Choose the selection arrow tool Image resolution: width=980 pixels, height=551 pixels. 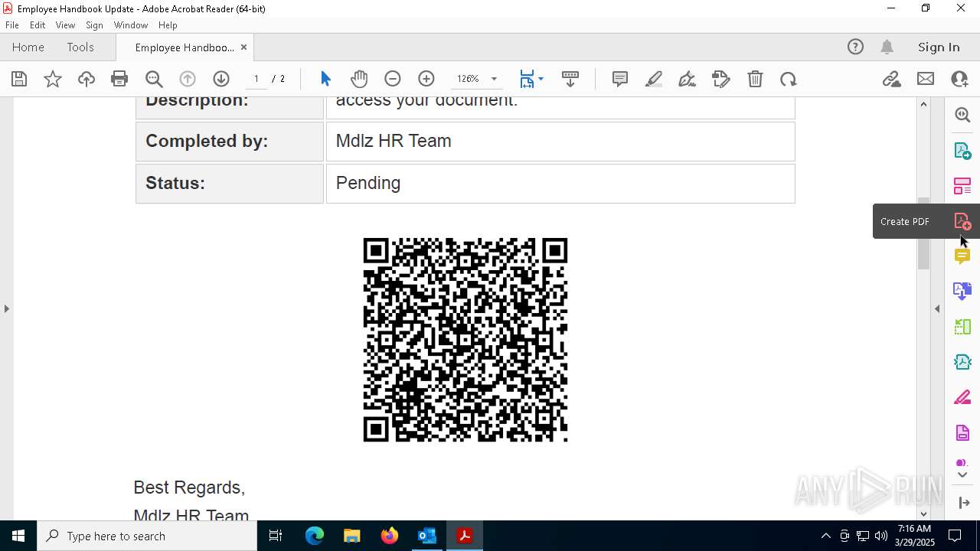(325, 79)
